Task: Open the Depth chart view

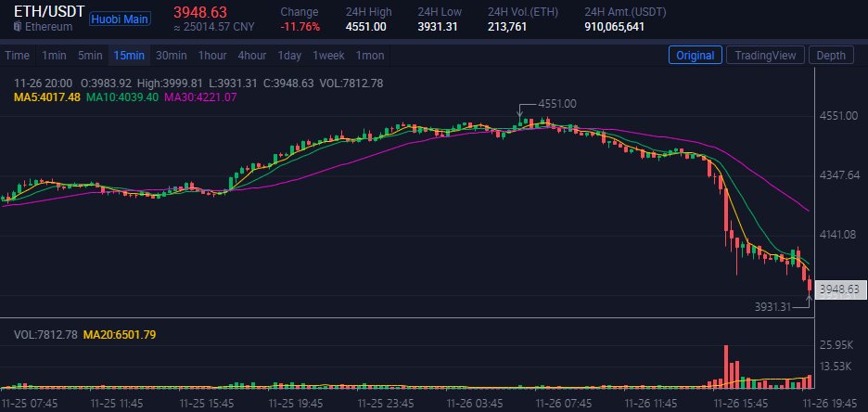Action: [x=831, y=55]
